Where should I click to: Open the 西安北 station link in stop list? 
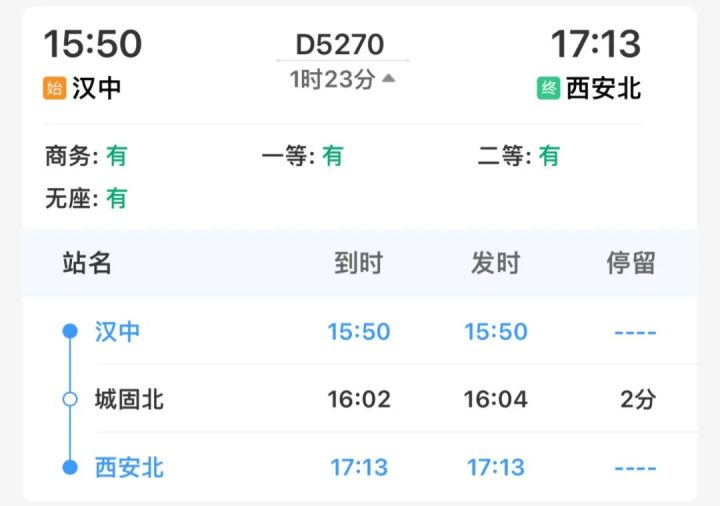129,467
